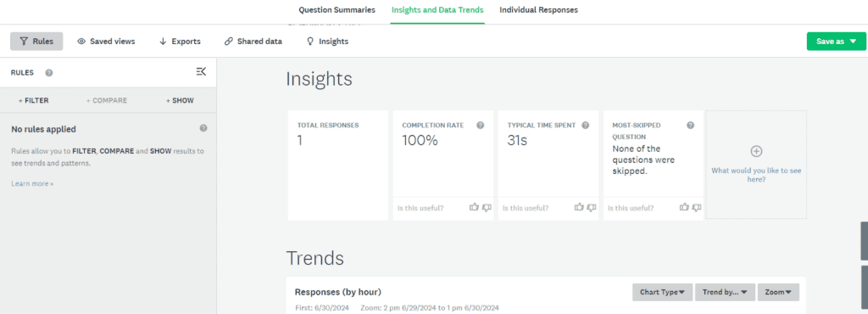Screen dimensions: 868x314
Task: Open the Exports menu
Action: (x=180, y=42)
